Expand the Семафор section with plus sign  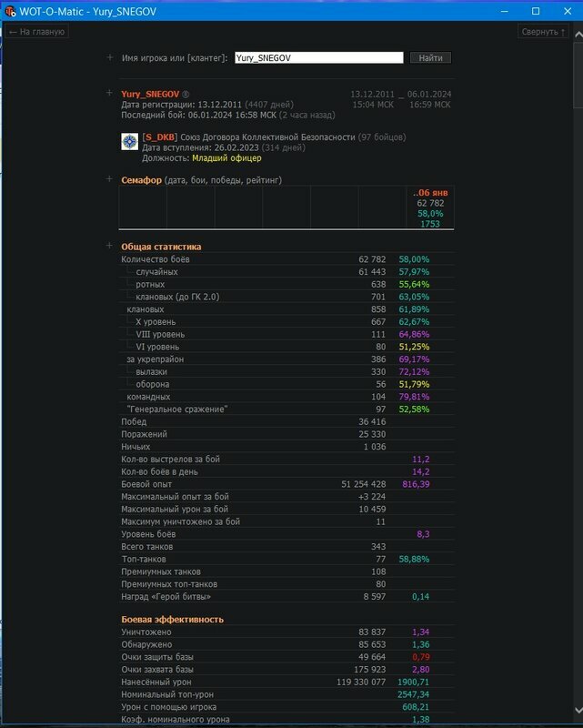(110, 179)
